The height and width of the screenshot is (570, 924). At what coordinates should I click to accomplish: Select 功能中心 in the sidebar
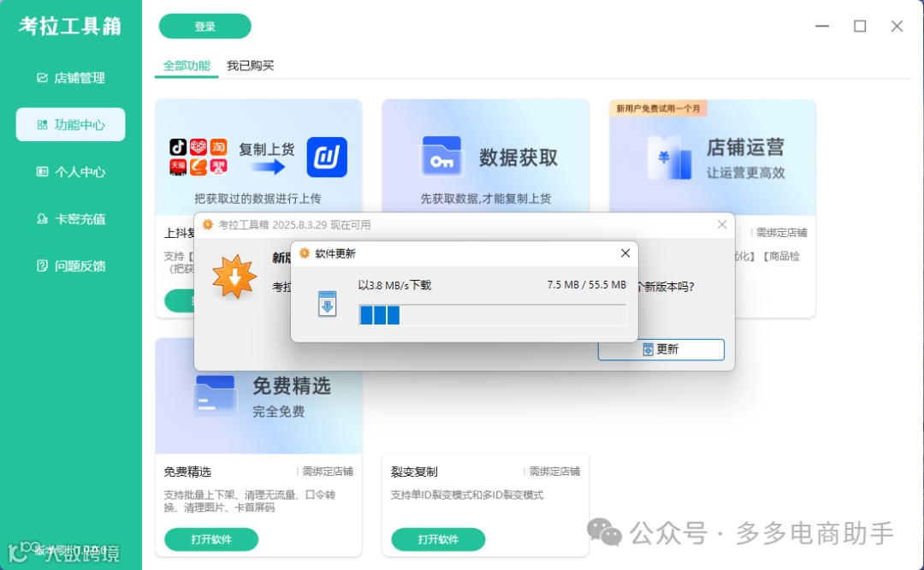tap(71, 124)
